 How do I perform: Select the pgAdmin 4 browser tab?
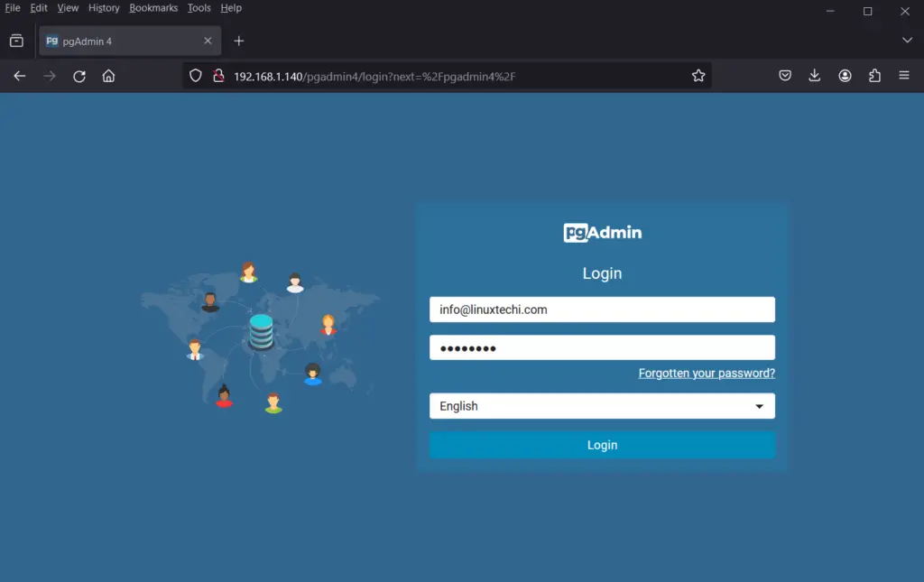click(130, 41)
